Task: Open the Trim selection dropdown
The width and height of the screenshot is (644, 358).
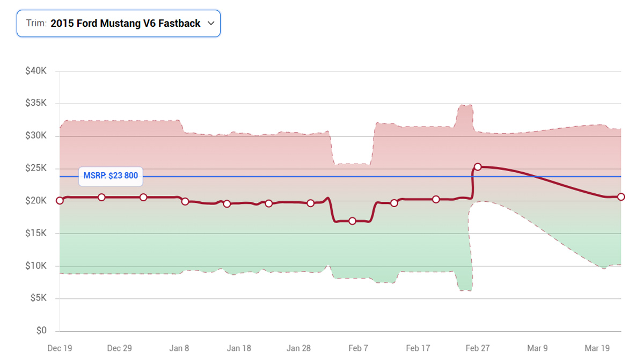Action: coord(118,24)
